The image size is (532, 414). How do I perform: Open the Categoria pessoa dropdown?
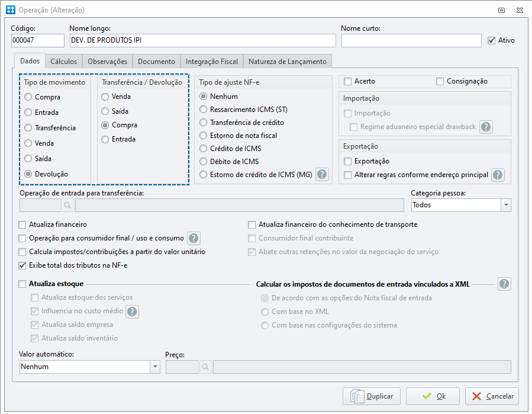pos(506,205)
